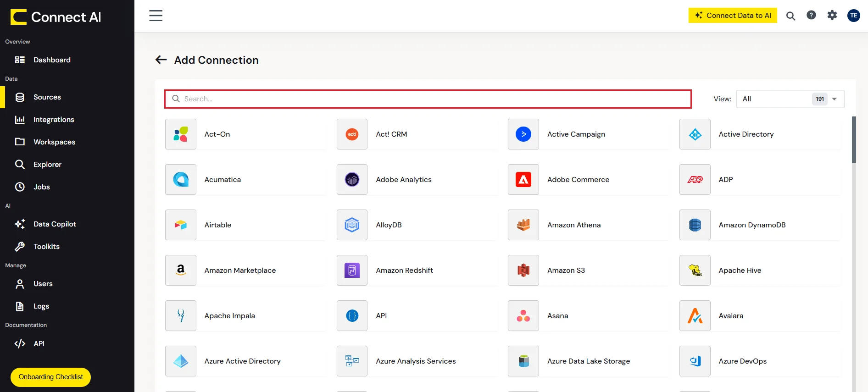The width and height of the screenshot is (868, 392).
Task: Click the Amazon DynamoDB label
Action: point(752,225)
